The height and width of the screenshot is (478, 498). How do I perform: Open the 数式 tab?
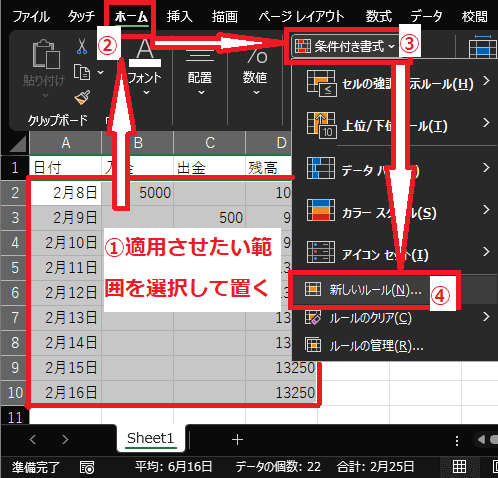[379, 16]
